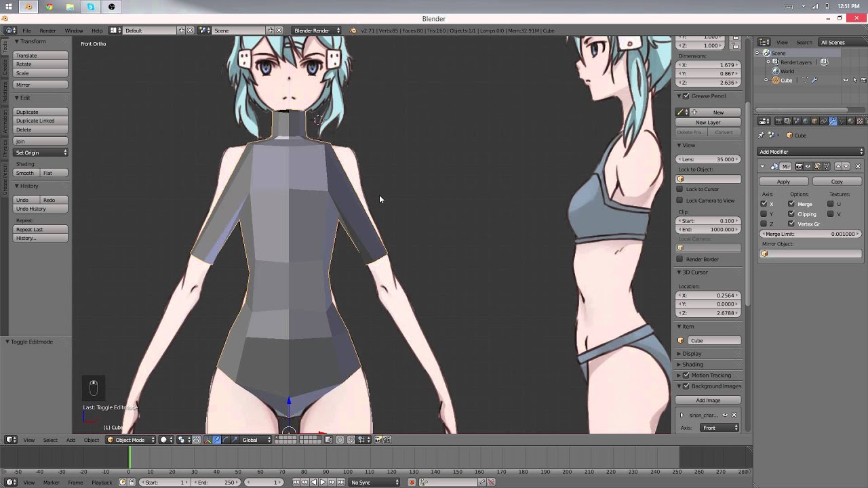
Task: Open Chrome from the top taskbar
Action: [x=49, y=7]
